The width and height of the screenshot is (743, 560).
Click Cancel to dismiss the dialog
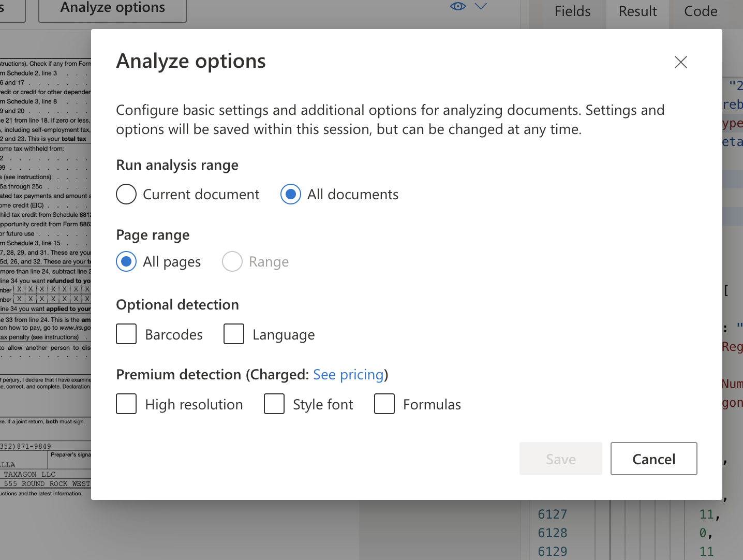pyautogui.click(x=653, y=459)
